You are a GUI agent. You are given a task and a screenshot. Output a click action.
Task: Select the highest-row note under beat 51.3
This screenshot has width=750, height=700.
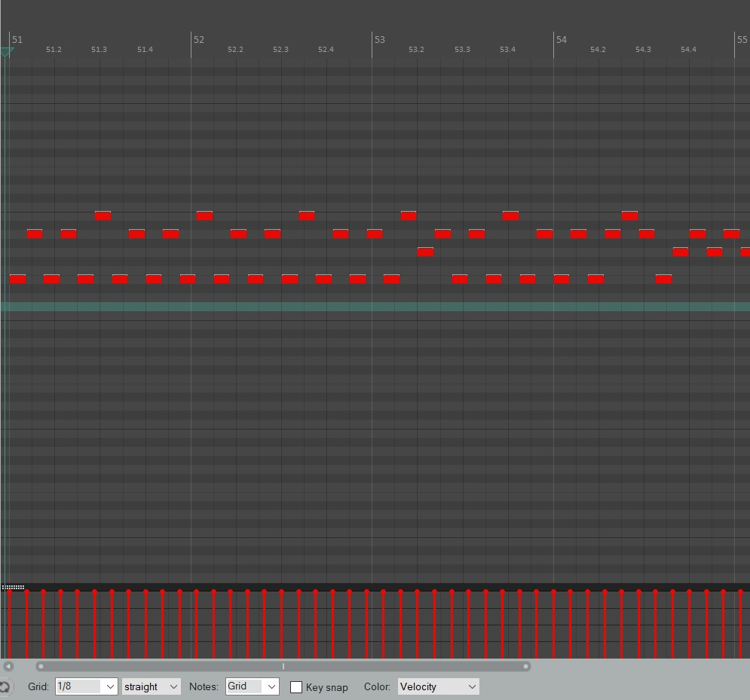point(103,216)
